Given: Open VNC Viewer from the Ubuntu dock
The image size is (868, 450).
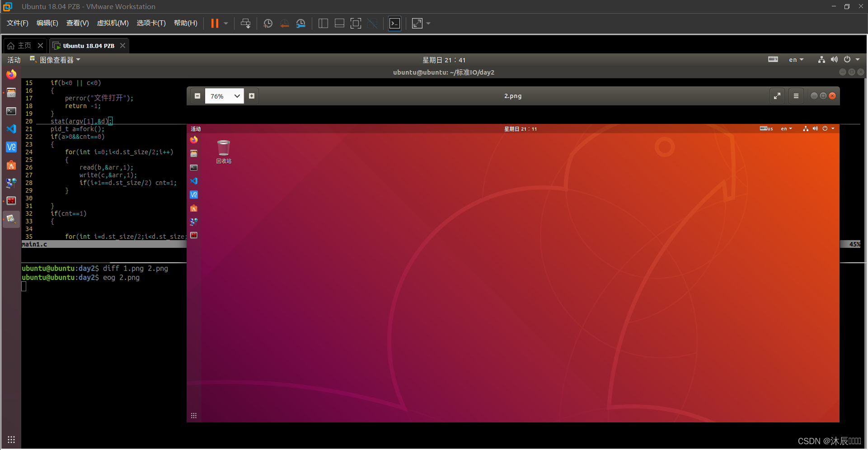Looking at the screenshot, I should coord(11,147).
